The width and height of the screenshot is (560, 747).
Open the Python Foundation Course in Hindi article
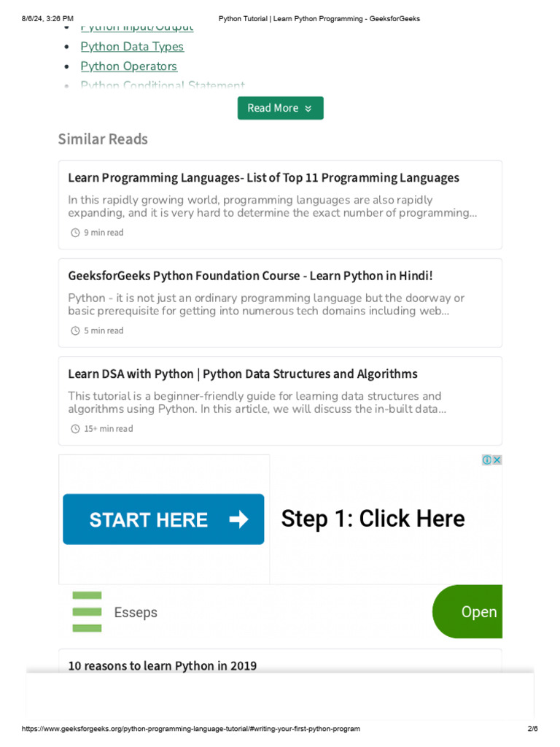tap(250, 276)
